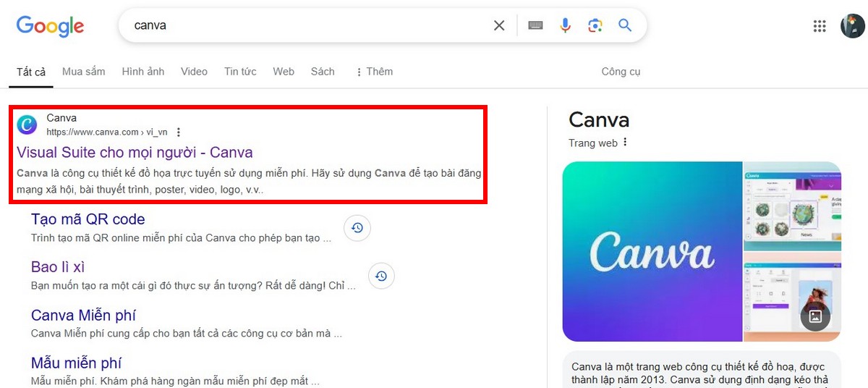Switch to the Tin tức tab
Image resolution: width=868 pixels, height=388 pixels.
pos(240,72)
